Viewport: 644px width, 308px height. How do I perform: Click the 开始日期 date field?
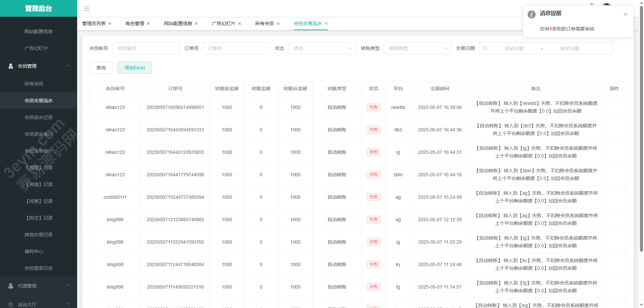514,48
